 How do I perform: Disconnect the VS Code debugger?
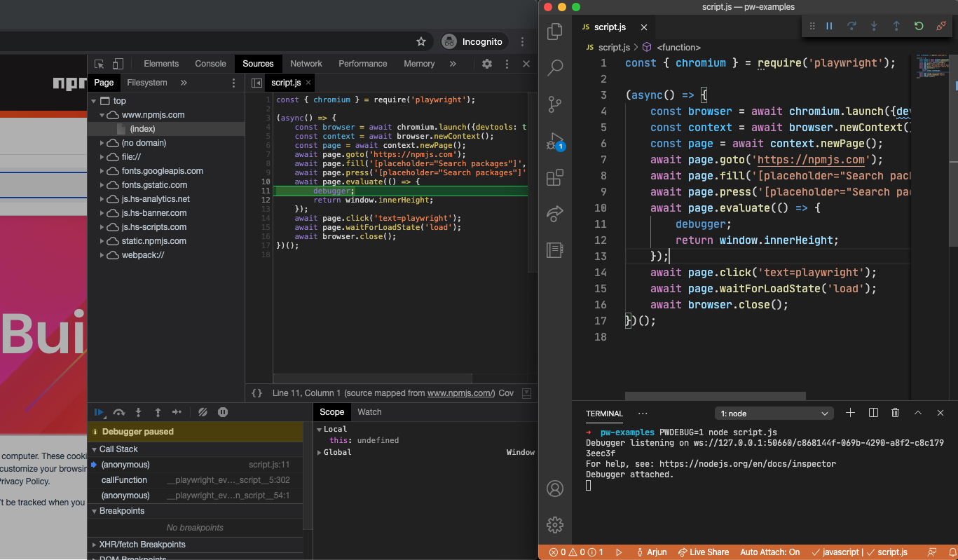click(941, 26)
